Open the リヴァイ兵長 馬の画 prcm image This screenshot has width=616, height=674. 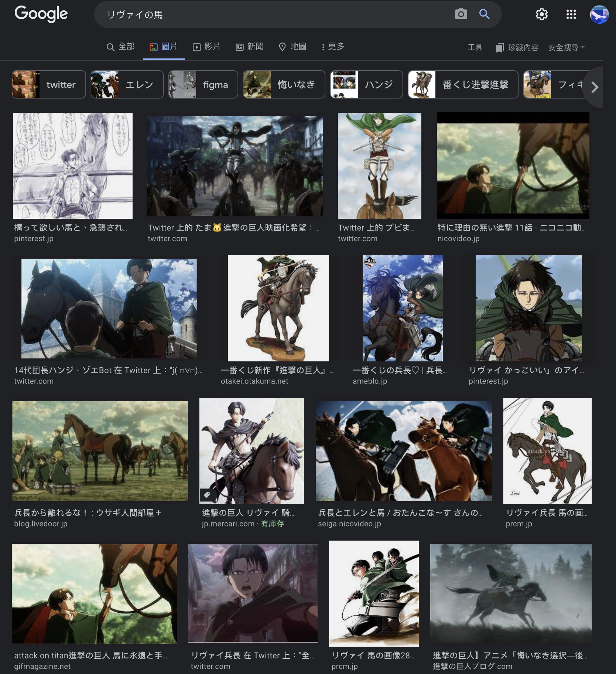point(547,451)
